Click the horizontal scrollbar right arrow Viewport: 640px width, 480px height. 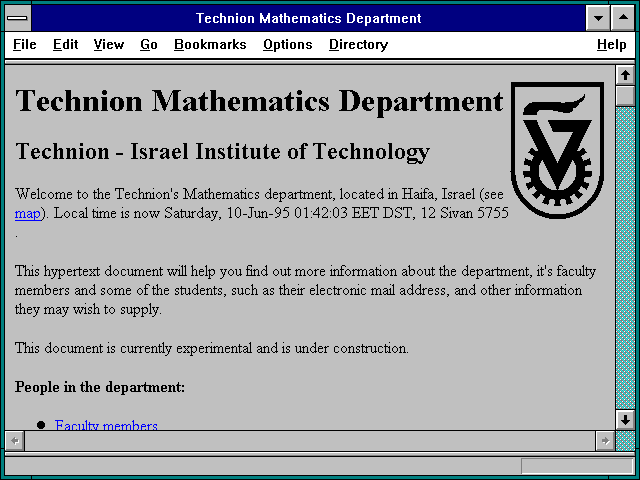[605, 441]
